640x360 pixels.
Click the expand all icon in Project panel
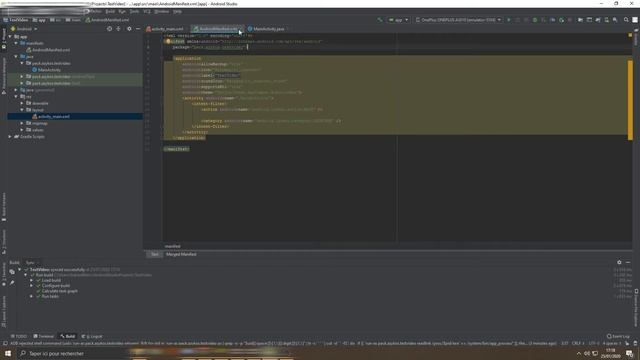(x=118, y=29)
